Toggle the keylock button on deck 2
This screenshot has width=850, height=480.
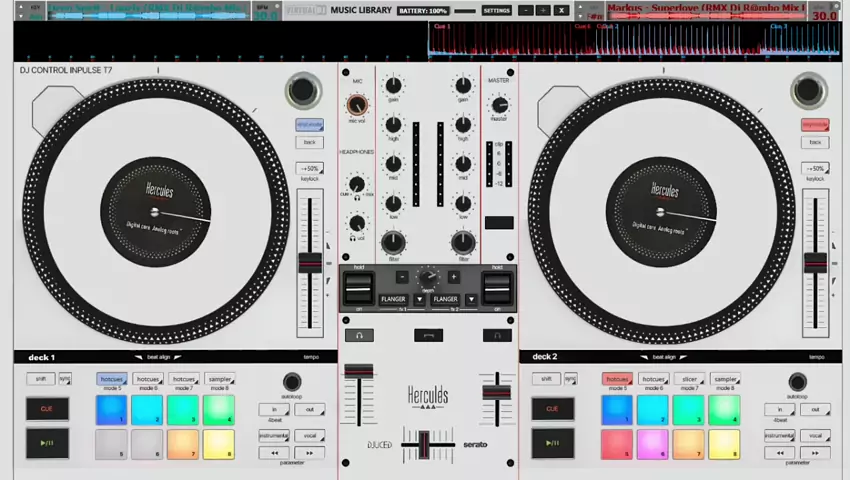coord(815,169)
